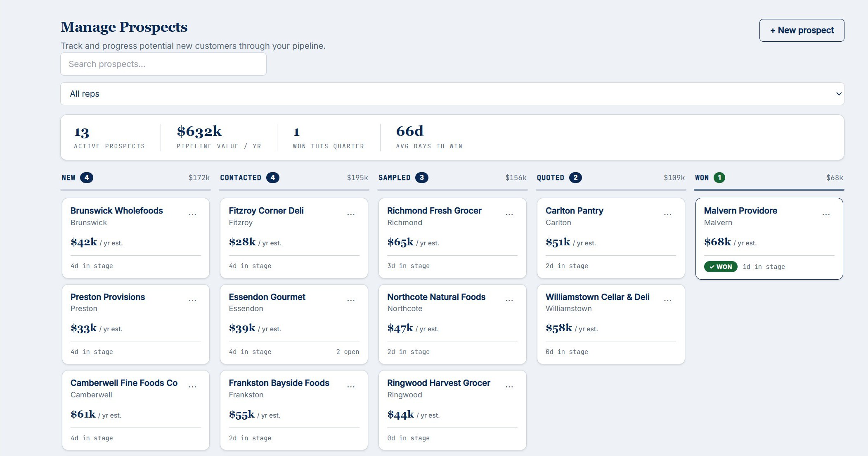The width and height of the screenshot is (868, 456).
Task: Click the $42k estimate on Brunswick Wholefoods
Action: tap(84, 242)
